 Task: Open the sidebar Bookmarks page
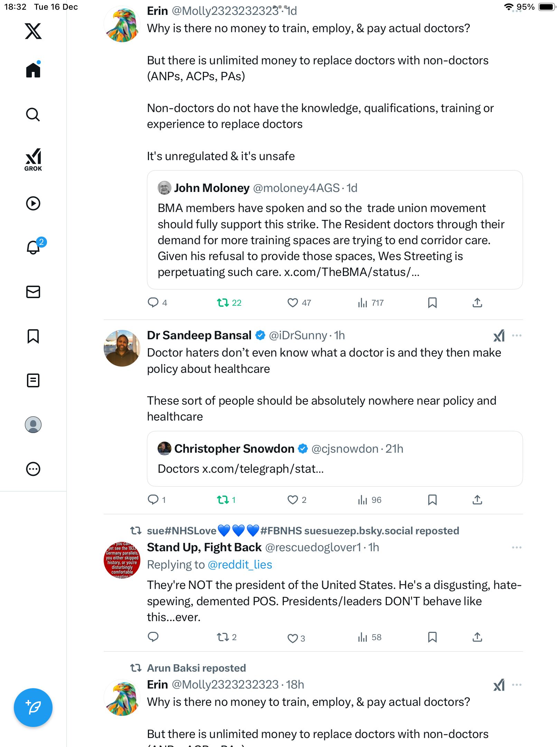33,336
